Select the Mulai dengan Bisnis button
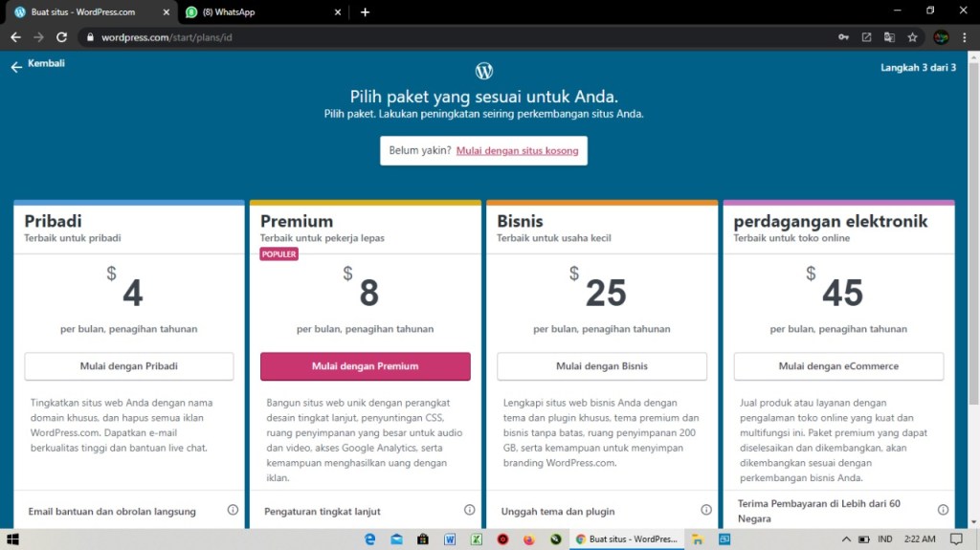The image size is (980, 550). click(601, 366)
